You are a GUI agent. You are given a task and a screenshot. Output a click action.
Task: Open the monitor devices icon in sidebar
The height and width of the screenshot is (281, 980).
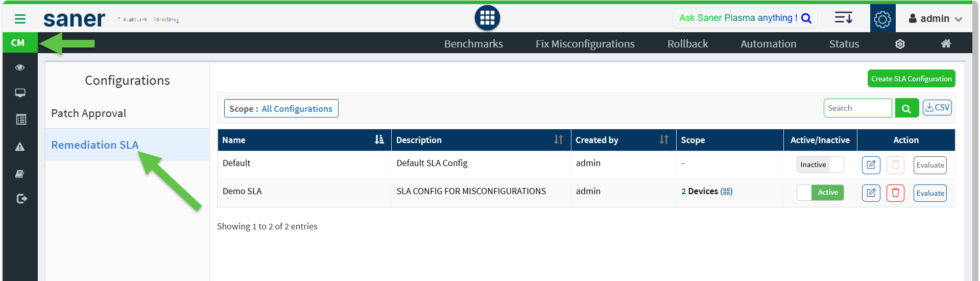pos(20,93)
